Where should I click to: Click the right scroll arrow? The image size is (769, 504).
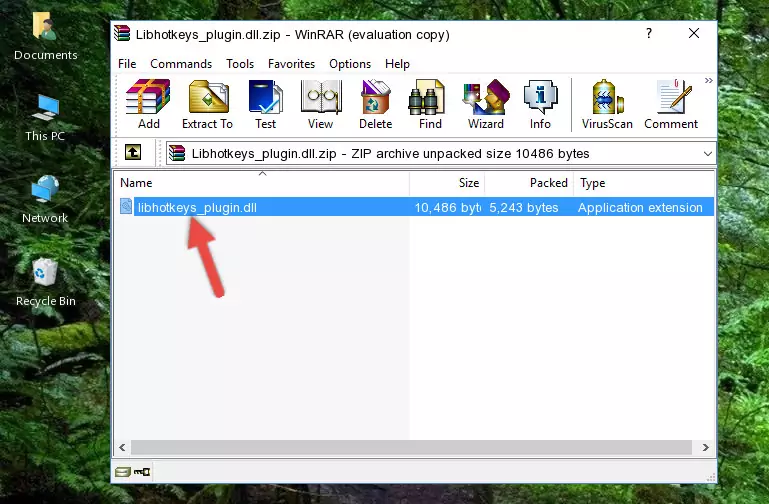(705, 447)
